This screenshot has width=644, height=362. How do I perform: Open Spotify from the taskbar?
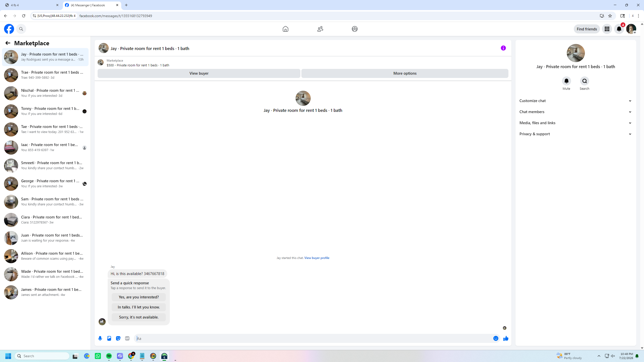pos(109,356)
